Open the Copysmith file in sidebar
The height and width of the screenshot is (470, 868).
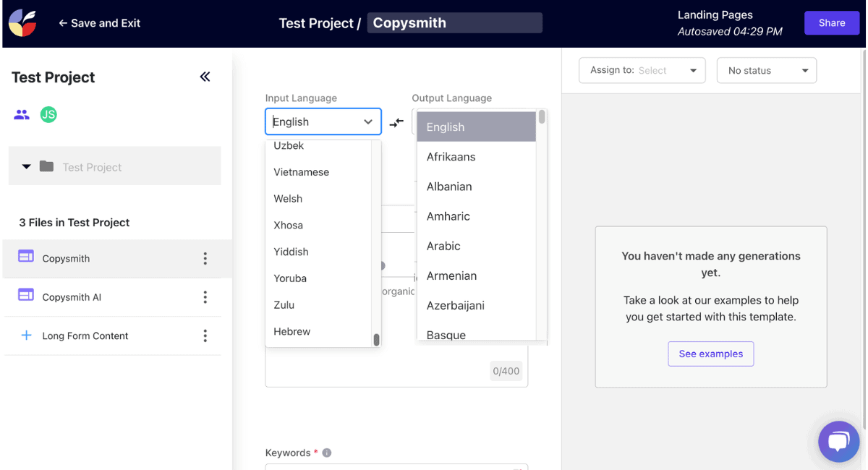(117, 258)
